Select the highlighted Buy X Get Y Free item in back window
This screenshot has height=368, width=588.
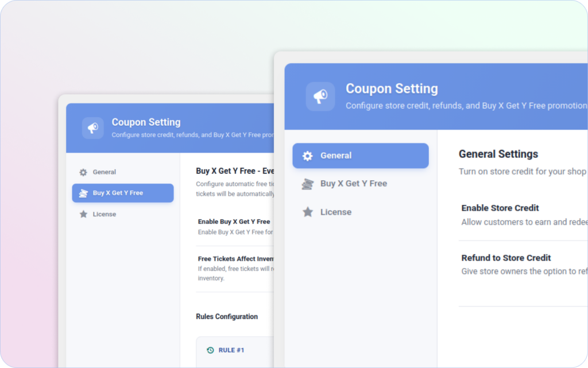pos(123,193)
